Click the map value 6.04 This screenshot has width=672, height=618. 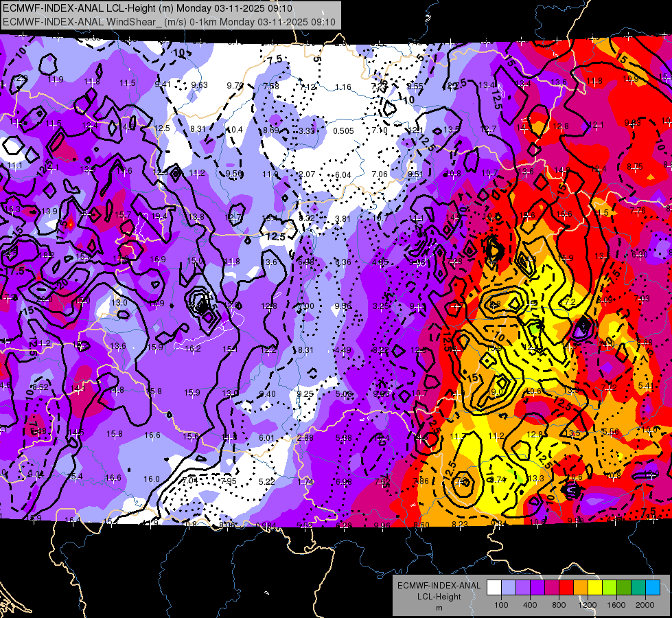pos(343,175)
